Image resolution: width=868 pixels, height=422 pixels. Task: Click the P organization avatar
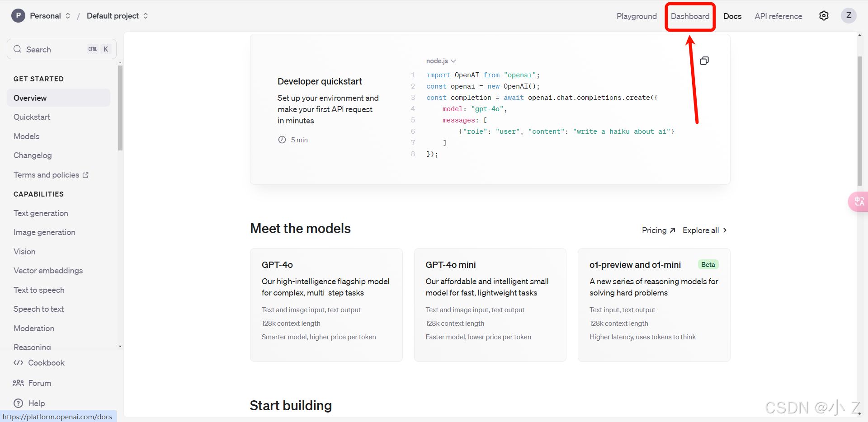click(18, 16)
